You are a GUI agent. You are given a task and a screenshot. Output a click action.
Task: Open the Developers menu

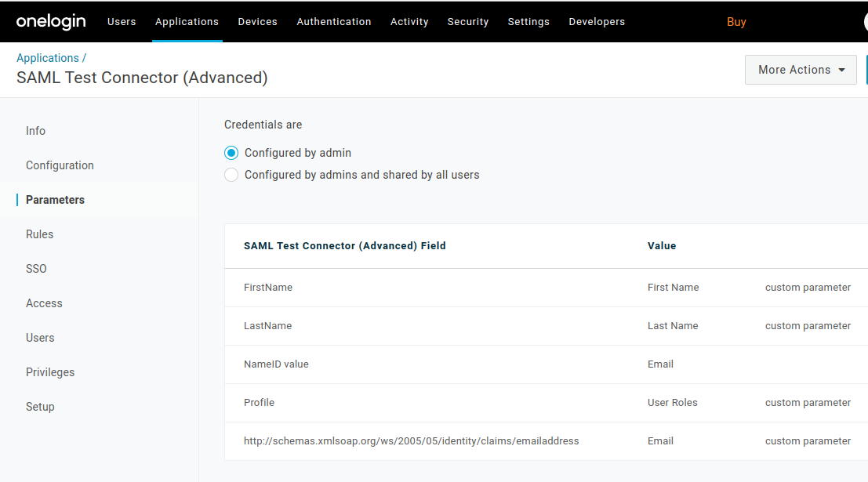coord(597,22)
